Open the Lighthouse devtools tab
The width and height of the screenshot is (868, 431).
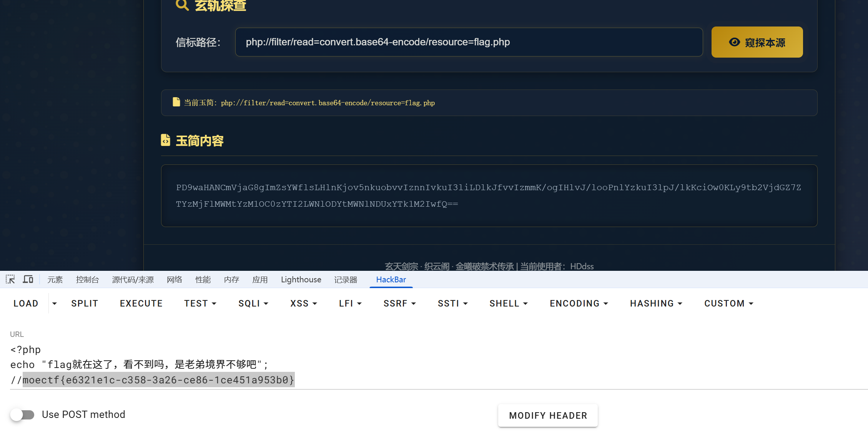[x=301, y=280]
